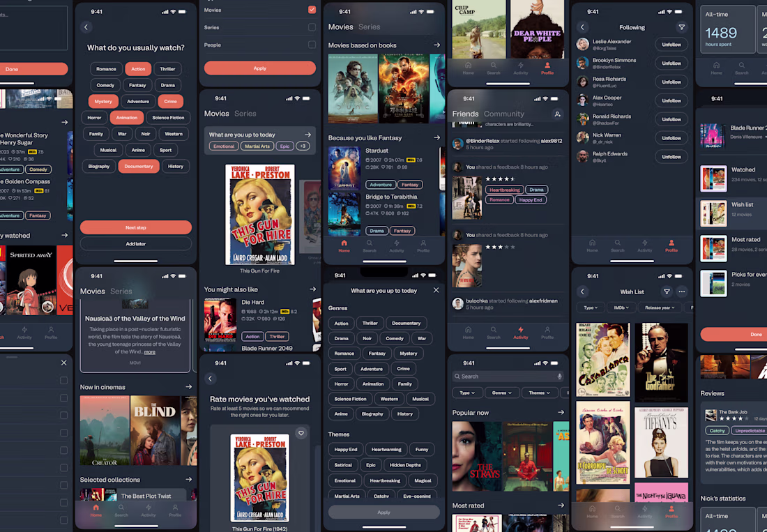Tap back chevron on Wish List screen

click(x=582, y=292)
